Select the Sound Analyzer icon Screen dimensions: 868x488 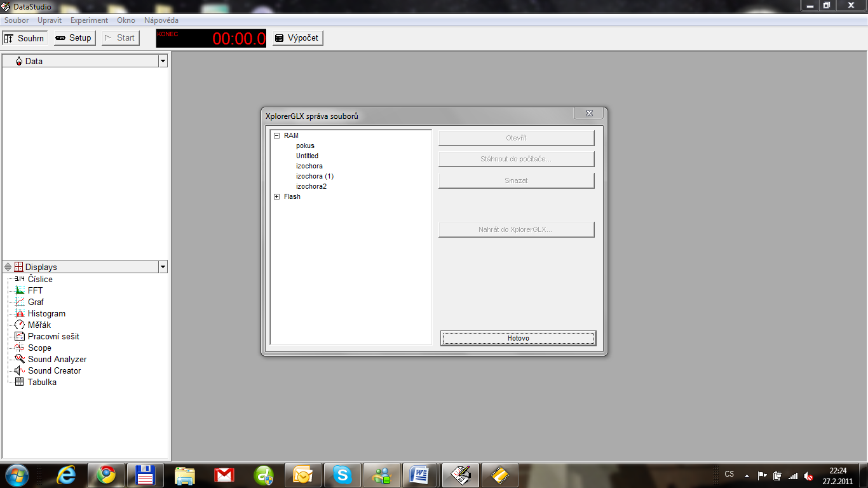pos(20,359)
